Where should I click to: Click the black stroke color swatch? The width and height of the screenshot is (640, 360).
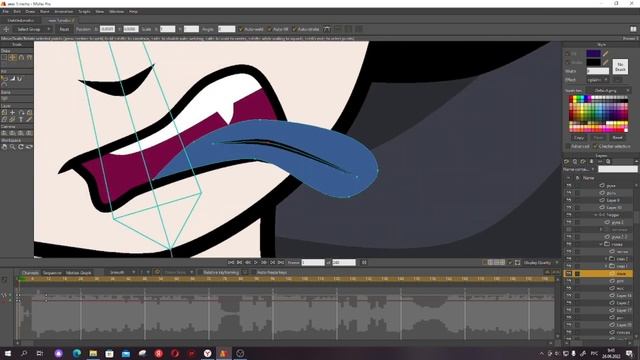[593, 62]
